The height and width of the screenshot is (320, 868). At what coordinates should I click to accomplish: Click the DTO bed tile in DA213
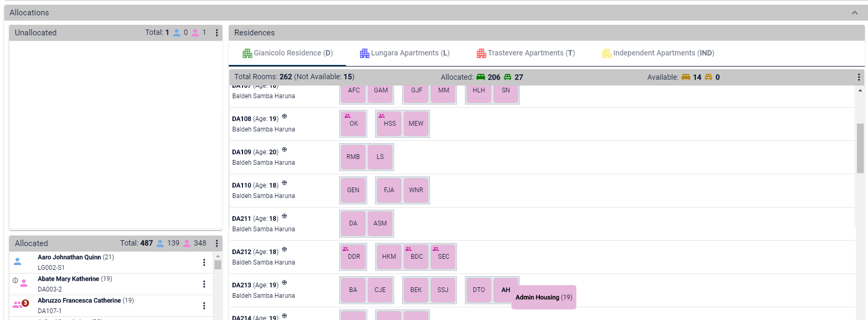point(479,290)
